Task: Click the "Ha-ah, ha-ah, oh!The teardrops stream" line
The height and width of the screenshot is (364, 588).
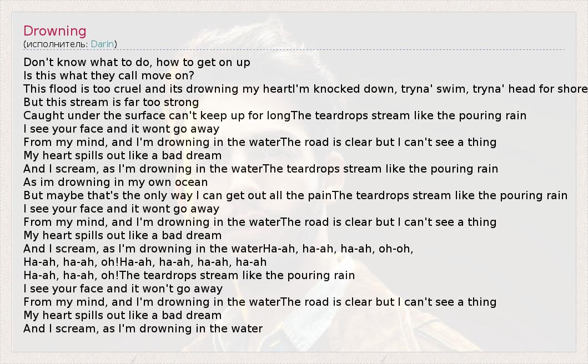Action: [189, 275]
